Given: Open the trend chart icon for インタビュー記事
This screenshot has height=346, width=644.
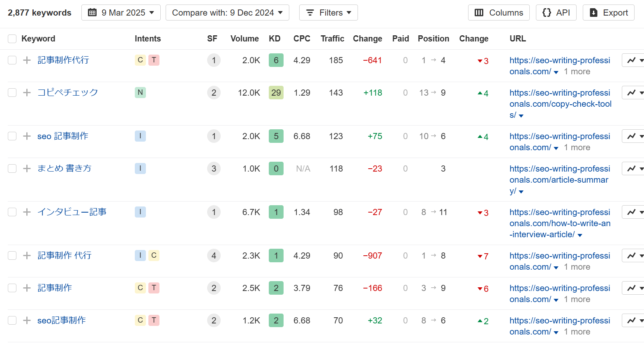Looking at the screenshot, I should [x=632, y=212].
